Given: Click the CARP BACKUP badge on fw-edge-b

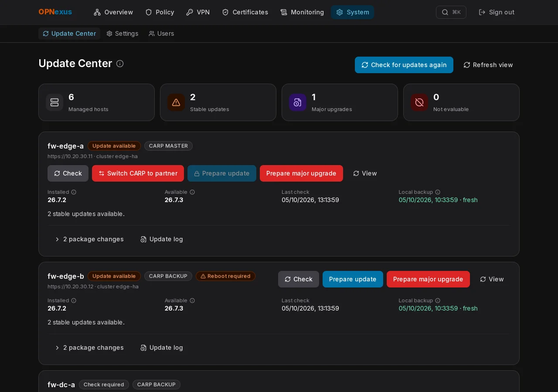Looking at the screenshot, I should [x=168, y=276].
